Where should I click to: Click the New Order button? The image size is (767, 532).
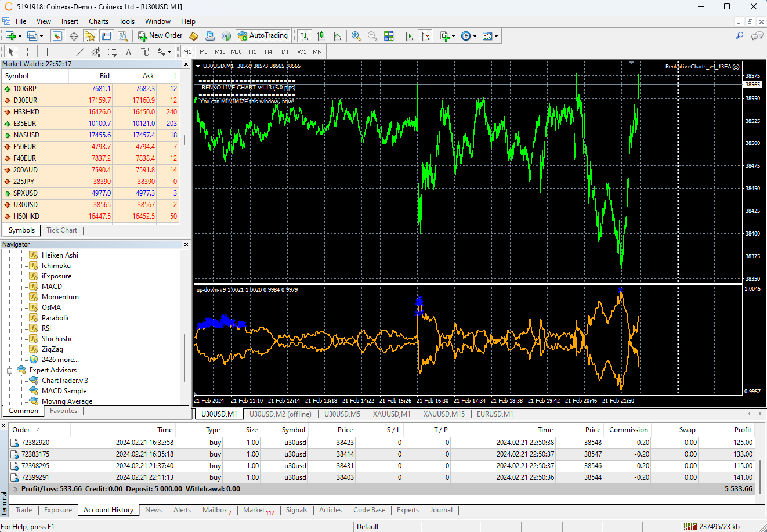(160, 36)
